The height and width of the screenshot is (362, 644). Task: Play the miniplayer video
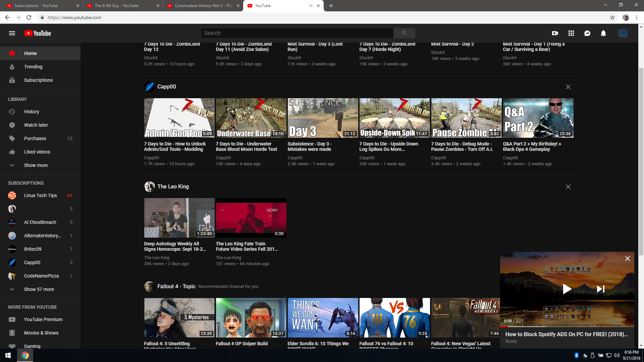567,289
